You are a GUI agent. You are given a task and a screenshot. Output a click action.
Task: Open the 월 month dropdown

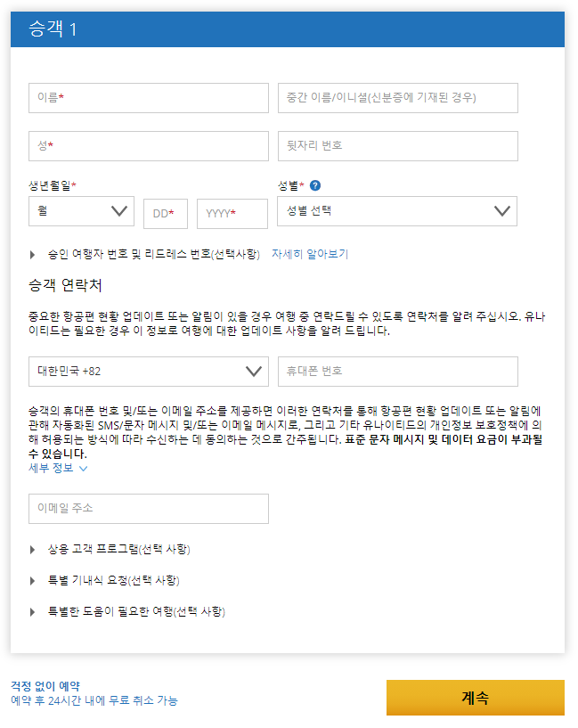pyautogui.click(x=82, y=211)
